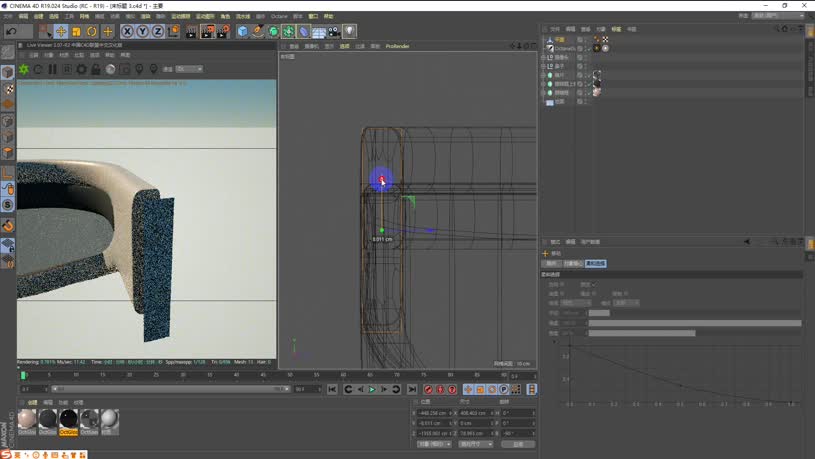Expand the third object in Object Manager
The image size is (815, 459).
tap(544, 57)
